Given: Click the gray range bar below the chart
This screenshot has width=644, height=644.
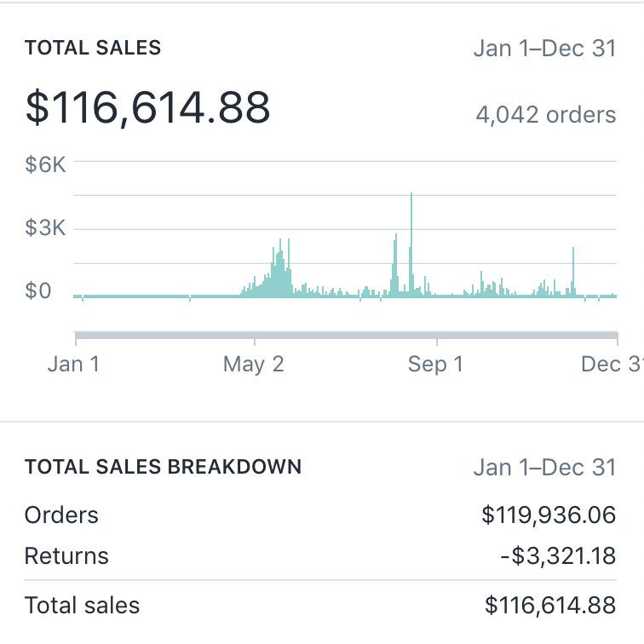Looking at the screenshot, I should (x=345, y=335).
